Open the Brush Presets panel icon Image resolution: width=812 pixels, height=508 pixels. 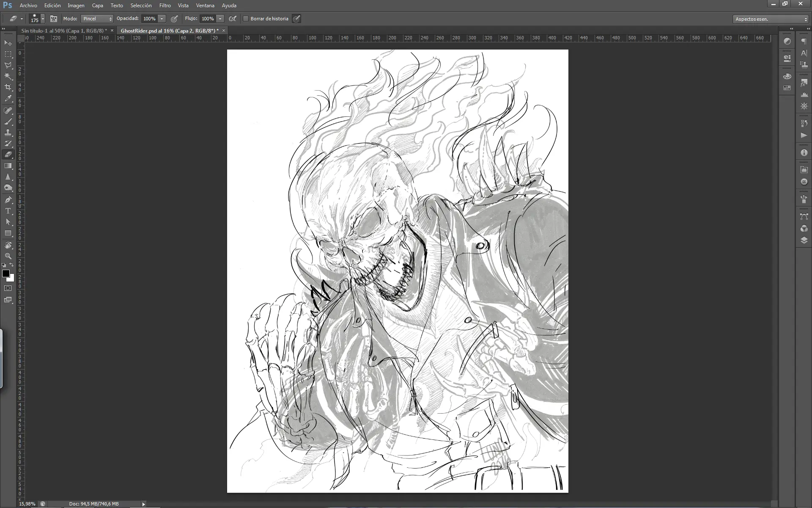[804, 199]
